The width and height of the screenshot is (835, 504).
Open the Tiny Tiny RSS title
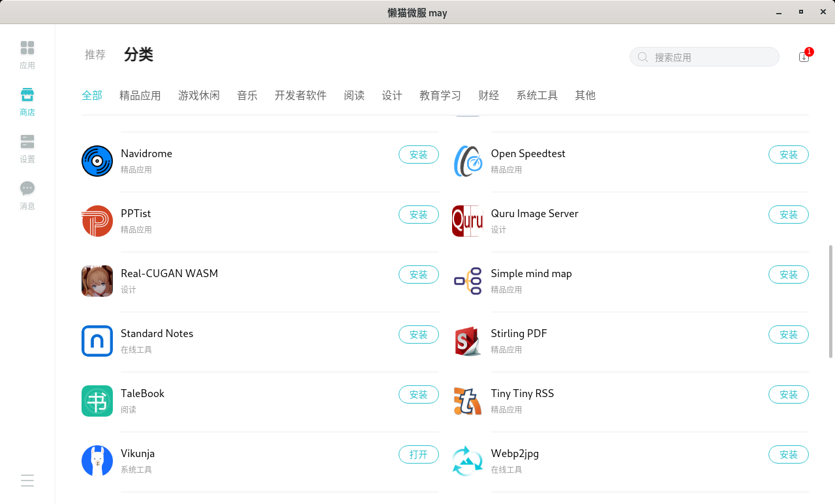click(522, 393)
